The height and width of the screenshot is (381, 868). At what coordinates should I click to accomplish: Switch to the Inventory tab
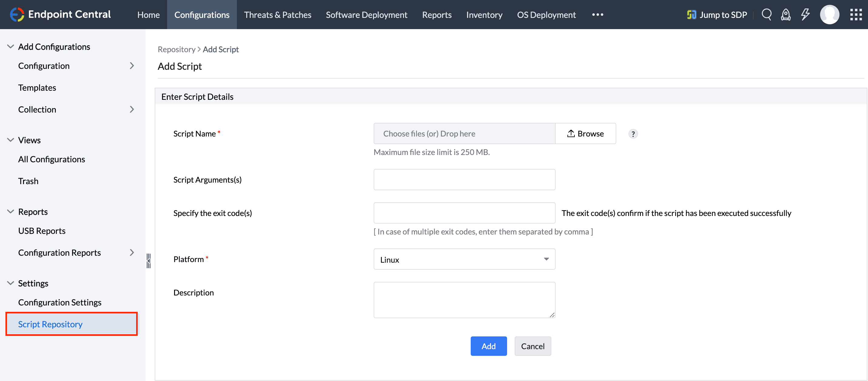pyautogui.click(x=484, y=15)
